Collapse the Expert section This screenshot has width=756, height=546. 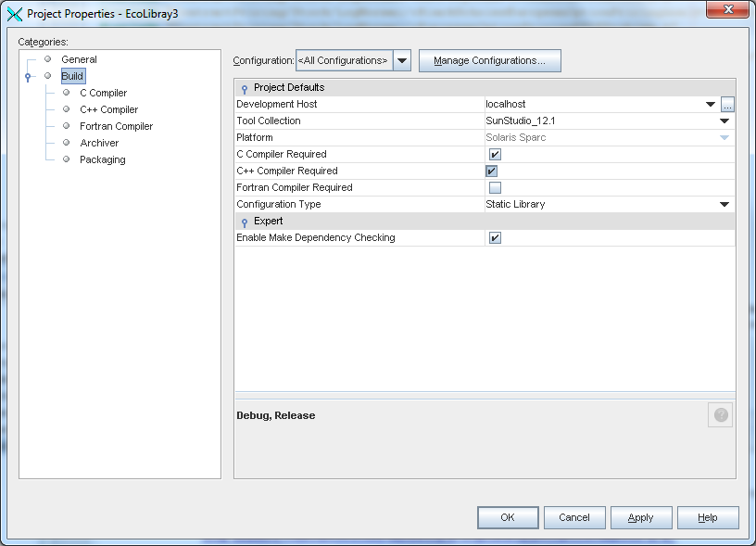[245, 222]
